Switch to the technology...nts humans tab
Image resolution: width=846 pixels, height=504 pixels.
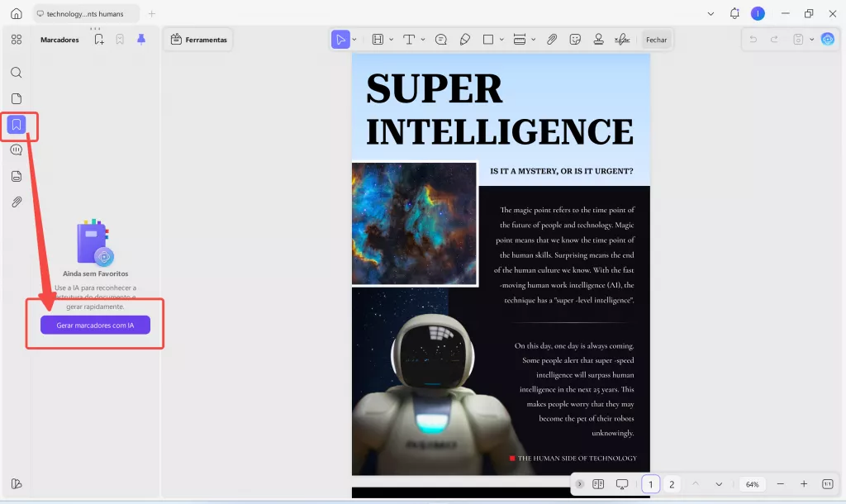point(85,14)
